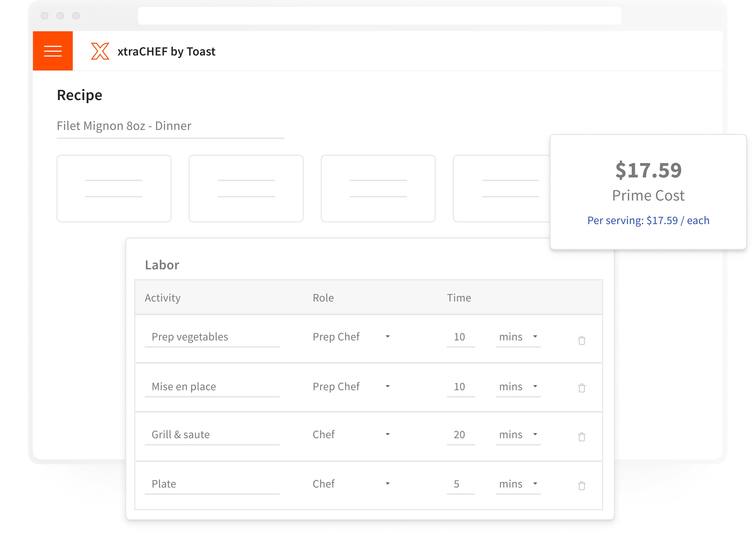Click the xtraCHEF X logo
This screenshot has height=538, width=756.
click(x=100, y=51)
